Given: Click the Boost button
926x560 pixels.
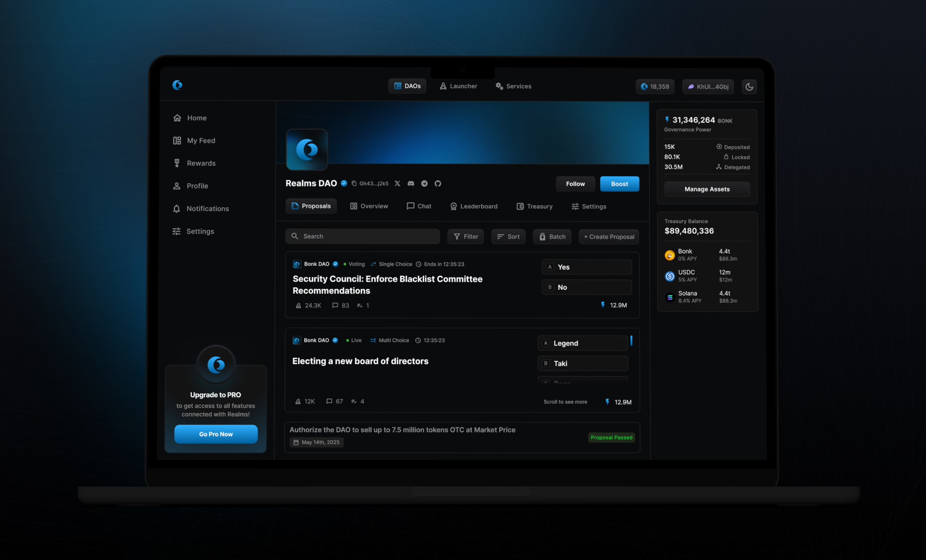Looking at the screenshot, I should click(x=620, y=184).
